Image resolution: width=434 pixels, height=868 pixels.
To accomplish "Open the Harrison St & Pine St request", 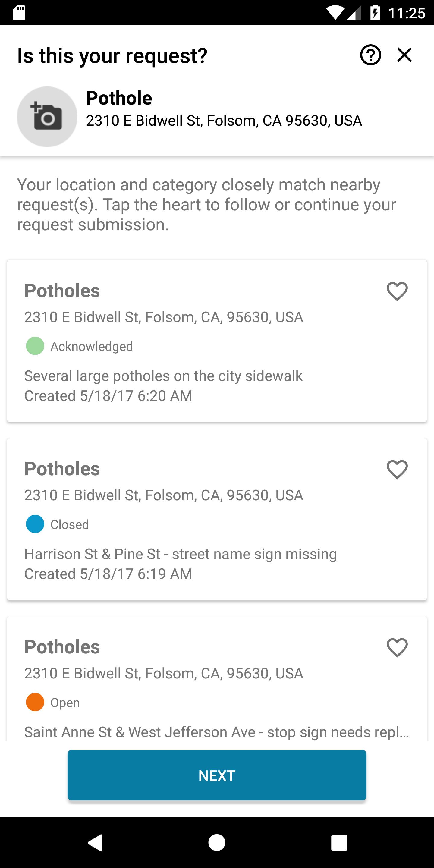I will click(x=217, y=519).
